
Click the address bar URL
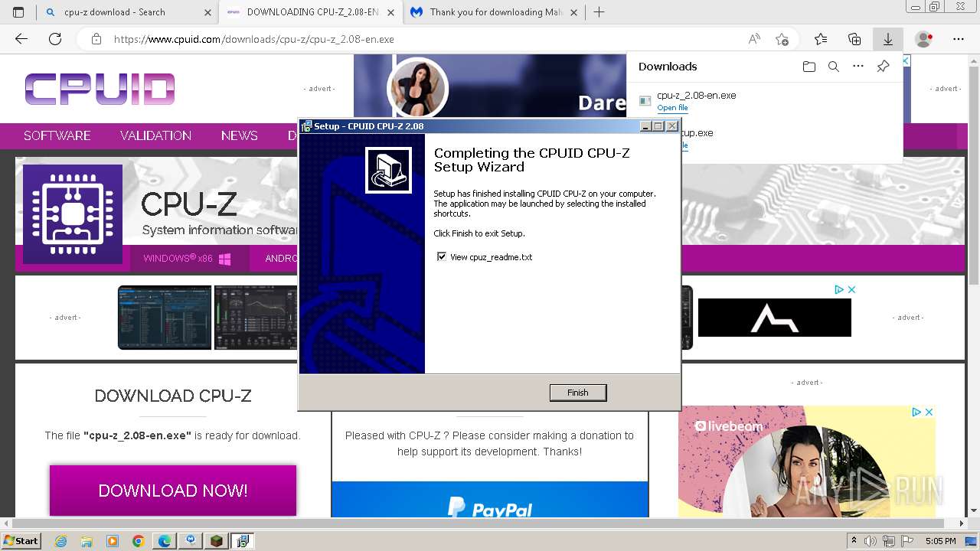click(x=254, y=39)
